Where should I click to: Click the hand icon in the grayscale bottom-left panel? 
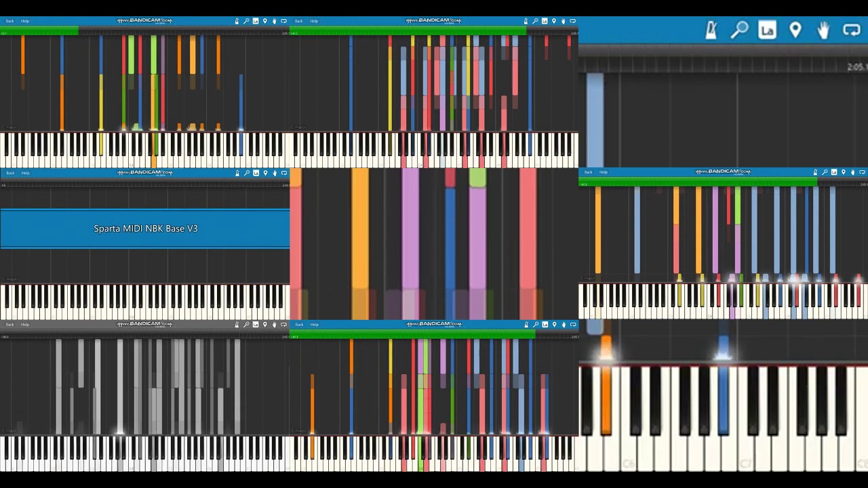click(x=274, y=325)
